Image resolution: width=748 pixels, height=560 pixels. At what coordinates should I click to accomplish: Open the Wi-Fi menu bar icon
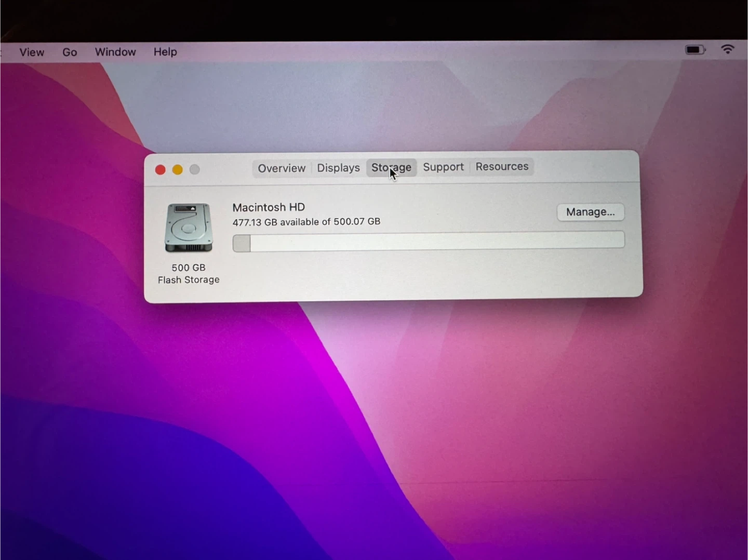tap(728, 49)
